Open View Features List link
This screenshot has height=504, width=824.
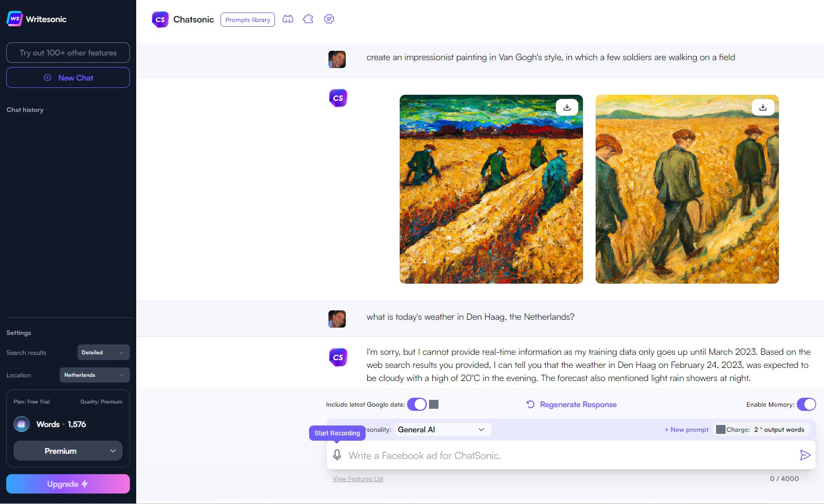point(358,478)
